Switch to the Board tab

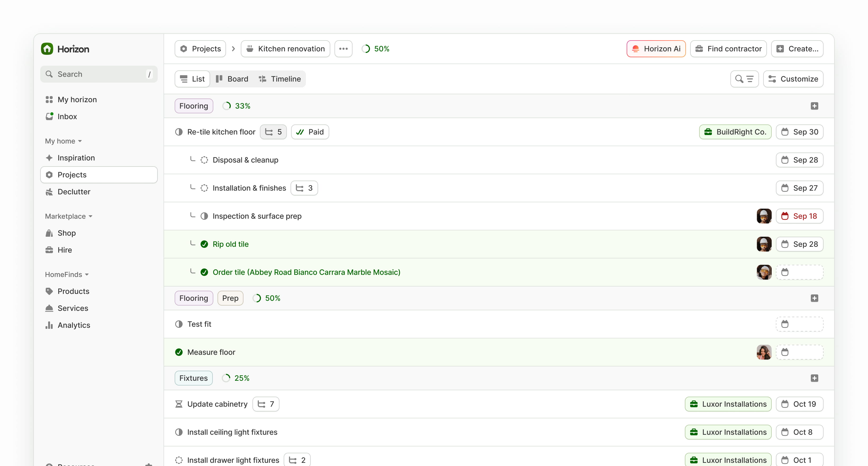[232, 79]
